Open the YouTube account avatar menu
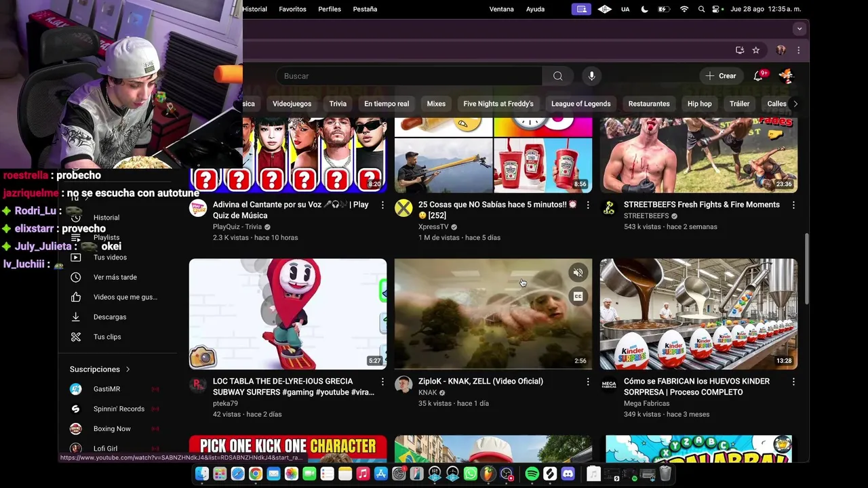The height and width of the screenshot is (488, 868). click(786, 76)
